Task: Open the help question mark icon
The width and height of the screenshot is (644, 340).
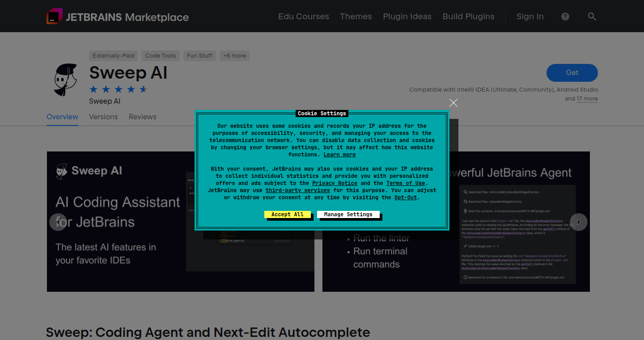Action: [x=565, y=17]
